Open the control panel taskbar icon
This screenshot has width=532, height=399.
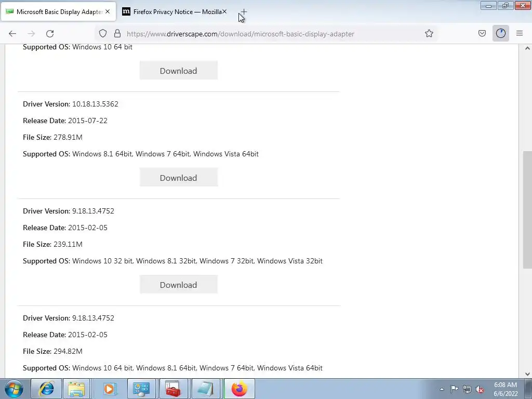(x=141, y=389)
